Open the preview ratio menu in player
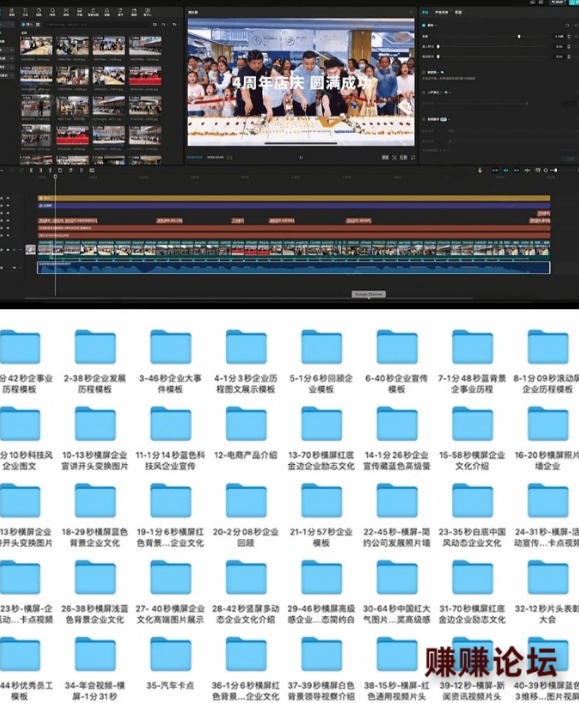579x703 pixels. tap(403, 157)
